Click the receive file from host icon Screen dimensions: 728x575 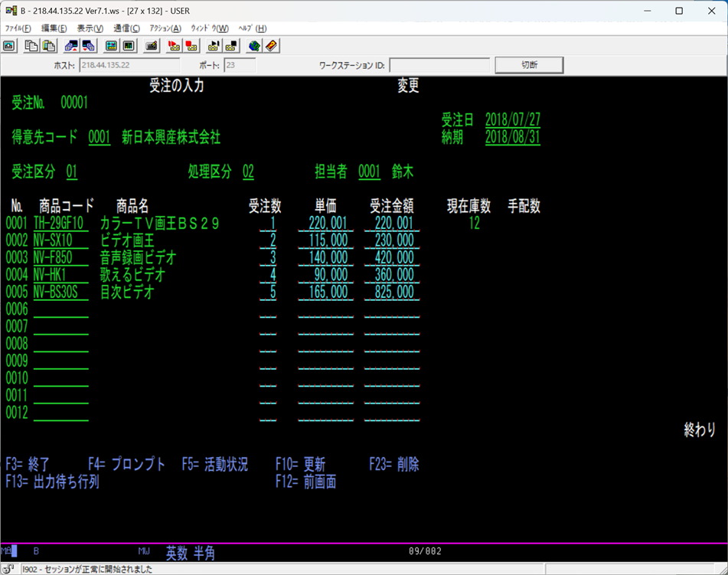[x=89, y=45]
